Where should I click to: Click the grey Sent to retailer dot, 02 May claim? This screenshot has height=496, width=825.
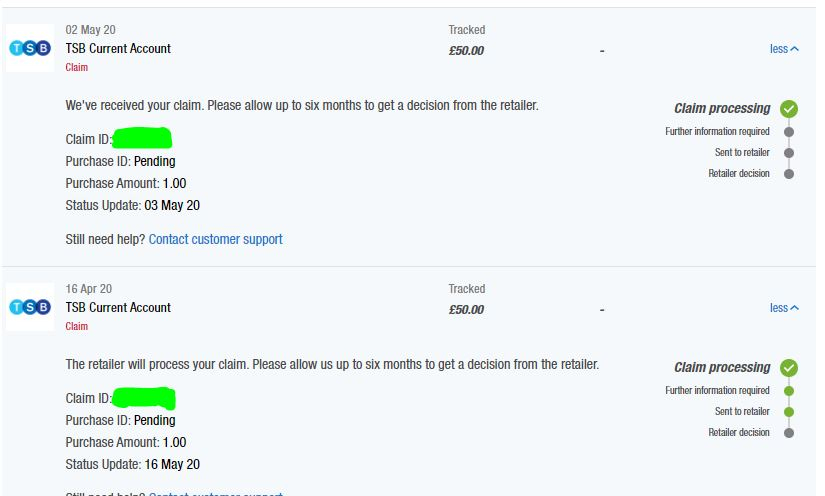click(x=789, y=153)
